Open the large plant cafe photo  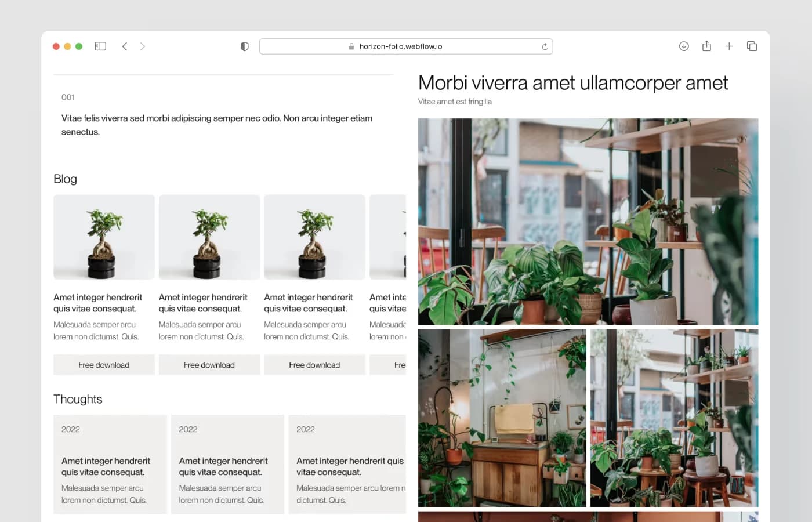point(588,222)
